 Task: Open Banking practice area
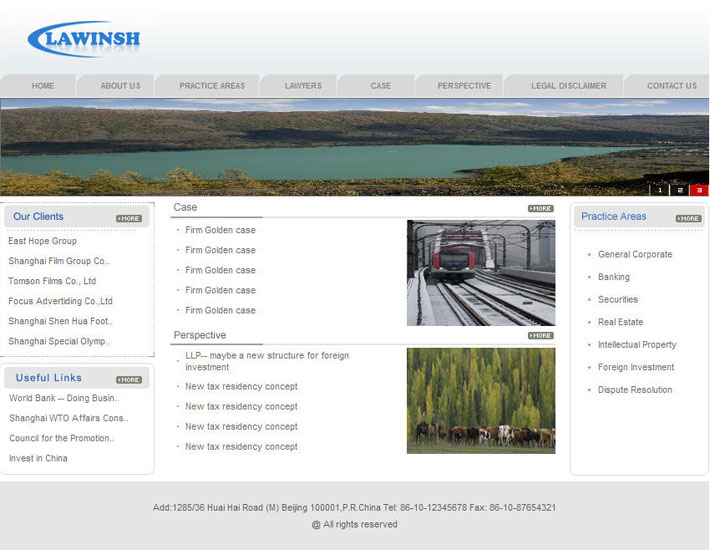click(x=614, y=277)
